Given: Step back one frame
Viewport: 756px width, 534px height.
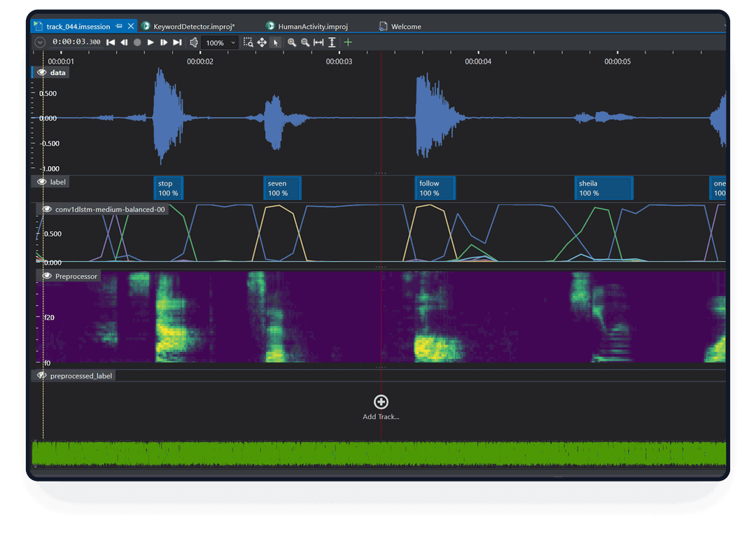Looking at the screenshot, I should pos(124,43).
